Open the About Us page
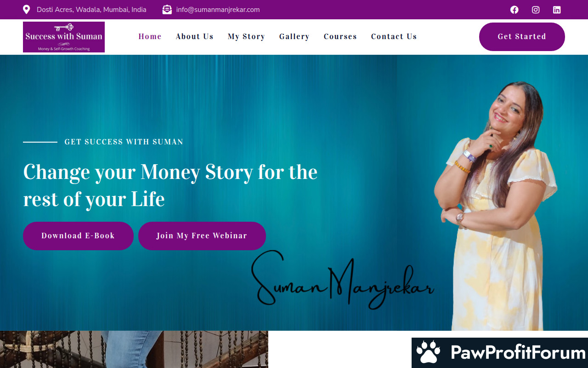Image resolution: width=588 pixels, height=368 pixels. [195, 36]
